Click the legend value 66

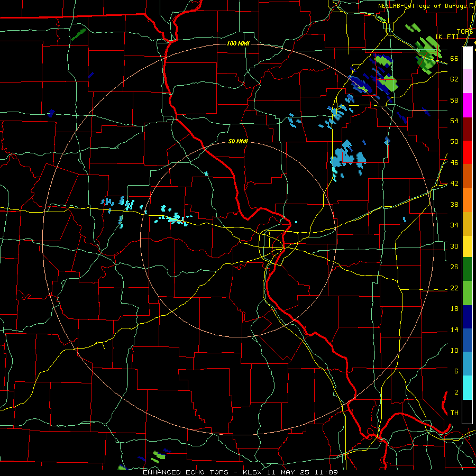[x=454, y=58]
